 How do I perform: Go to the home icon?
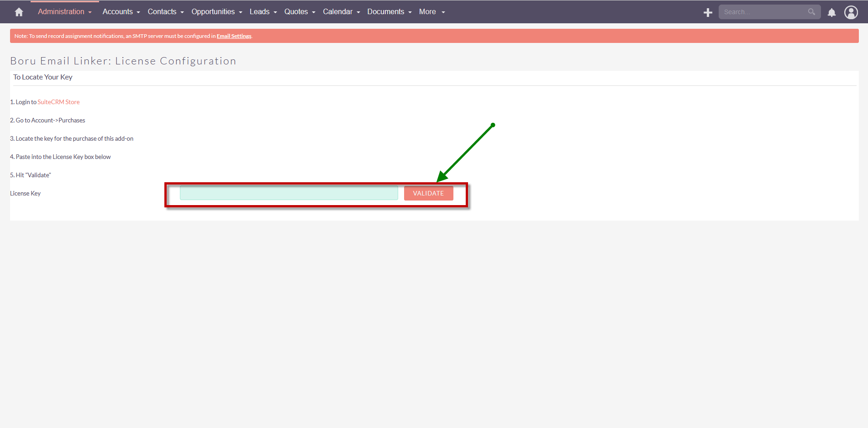point(19,12)
